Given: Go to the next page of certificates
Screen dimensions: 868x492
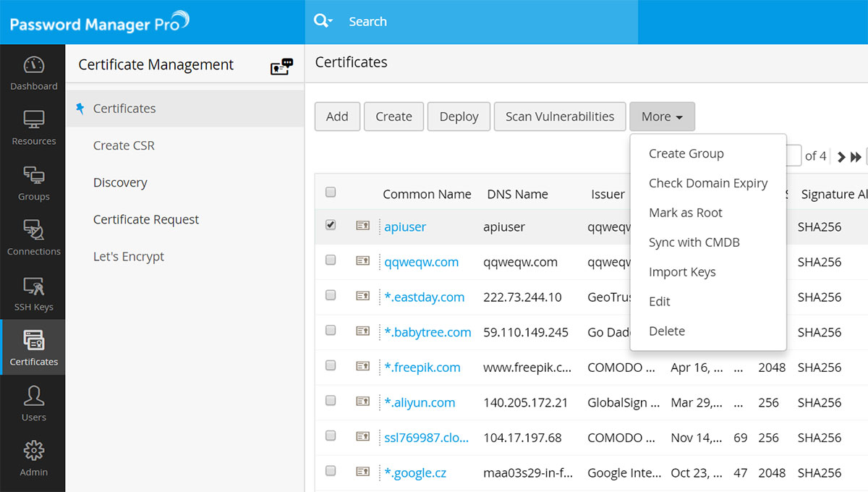Looking at the screenshot, I should tap(841, 156).
